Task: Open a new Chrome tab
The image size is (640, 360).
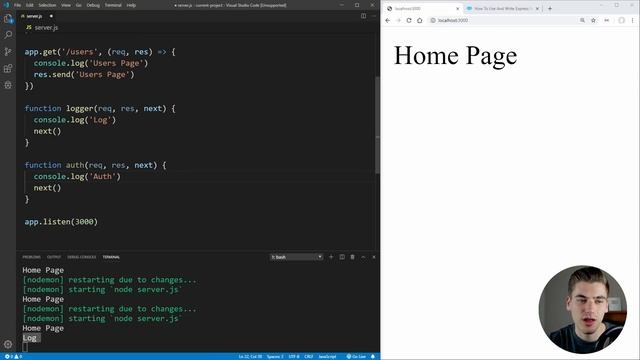Action: click(550, 8)
